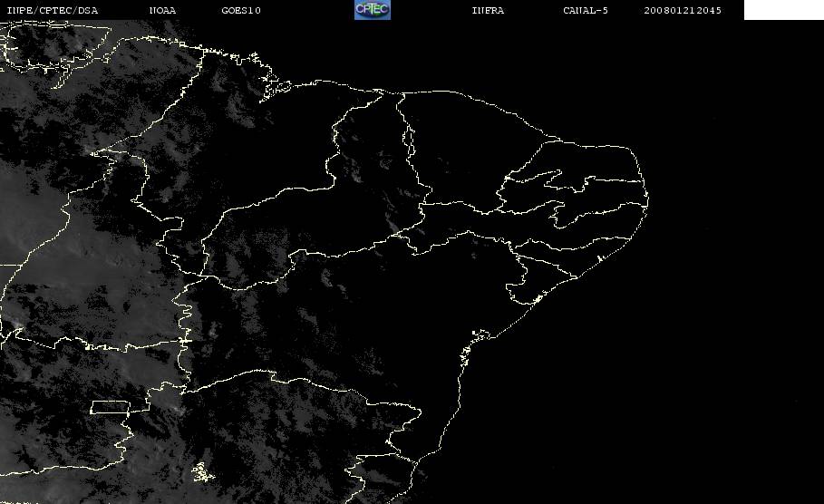Viewport: 824px width, 504px height.
Task: Click Todos os Santos Bay near Salvador
Action: (480, 335)
